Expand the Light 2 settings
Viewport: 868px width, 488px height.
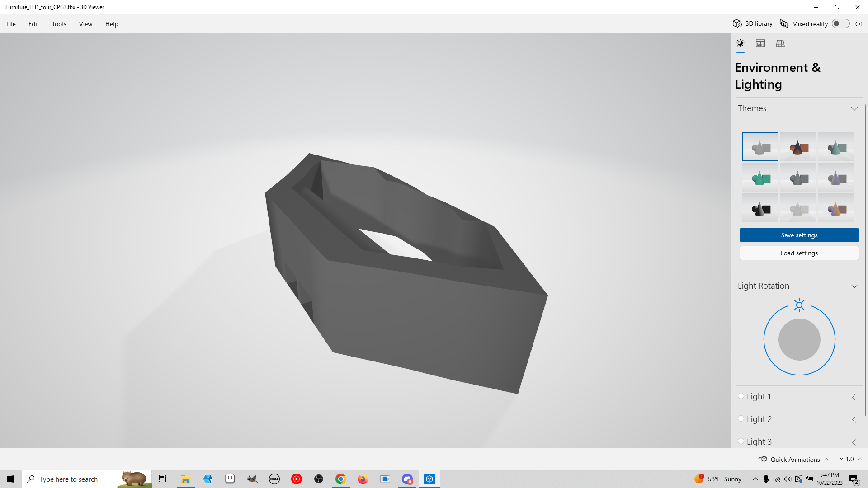854,419
